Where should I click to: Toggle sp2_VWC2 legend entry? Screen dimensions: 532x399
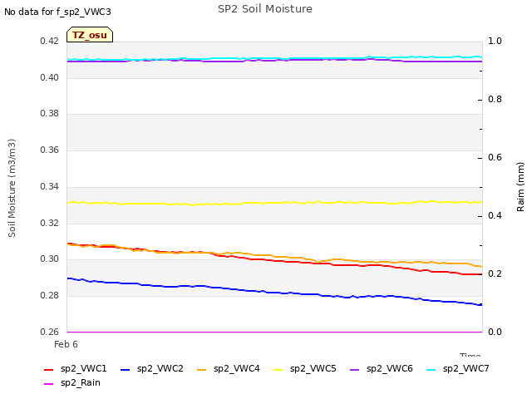tap(151, 369)
